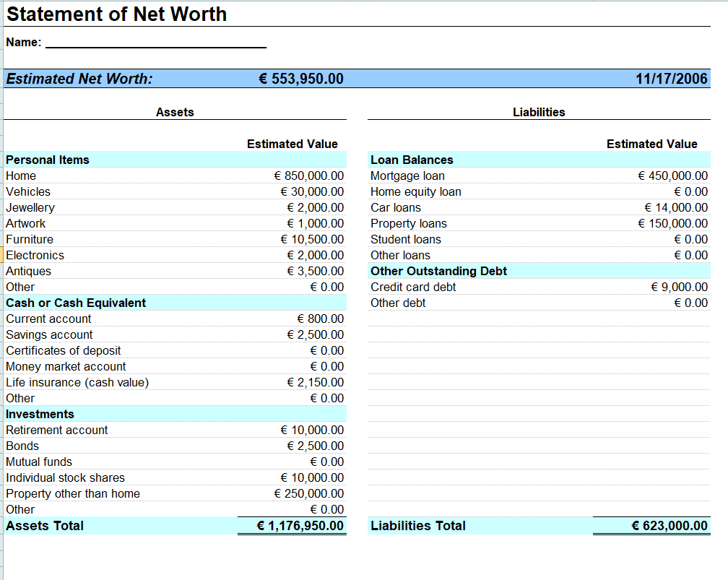Select the Home value € 850,000.00
The image size is (728, 580).
tap(309, 176)
